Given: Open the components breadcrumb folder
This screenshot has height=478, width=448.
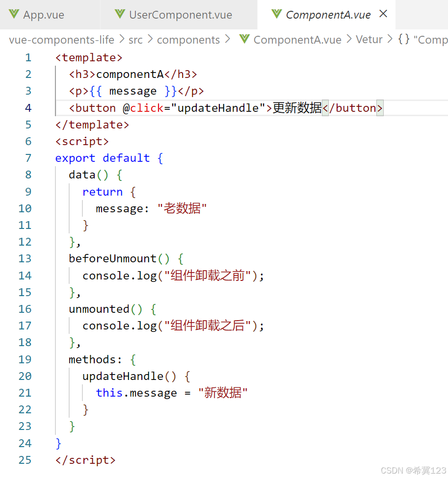Looking at the screenshot, I should pos(188,40).
